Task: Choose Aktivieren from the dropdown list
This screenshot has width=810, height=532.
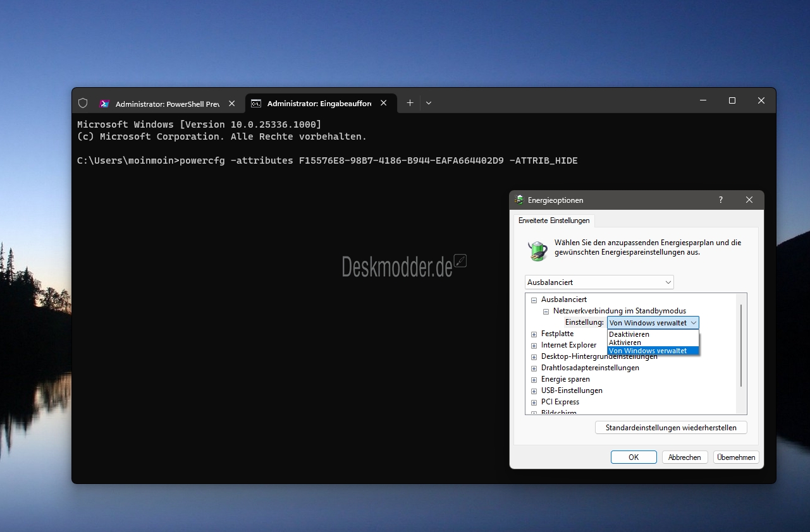Action: [x=653, y=342]
